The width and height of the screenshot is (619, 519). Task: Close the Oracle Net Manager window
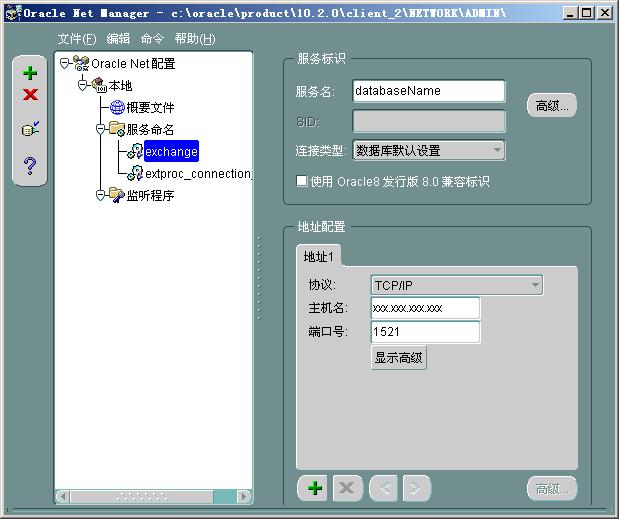click(605, 13)
